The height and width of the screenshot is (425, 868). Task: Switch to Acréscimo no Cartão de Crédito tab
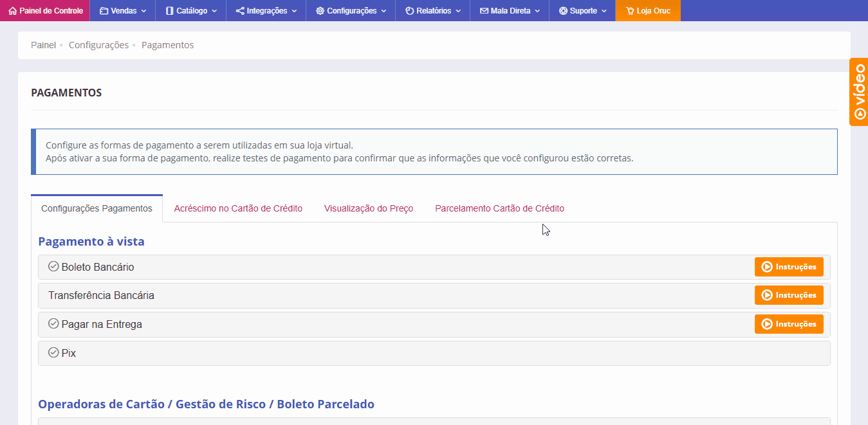238,208
